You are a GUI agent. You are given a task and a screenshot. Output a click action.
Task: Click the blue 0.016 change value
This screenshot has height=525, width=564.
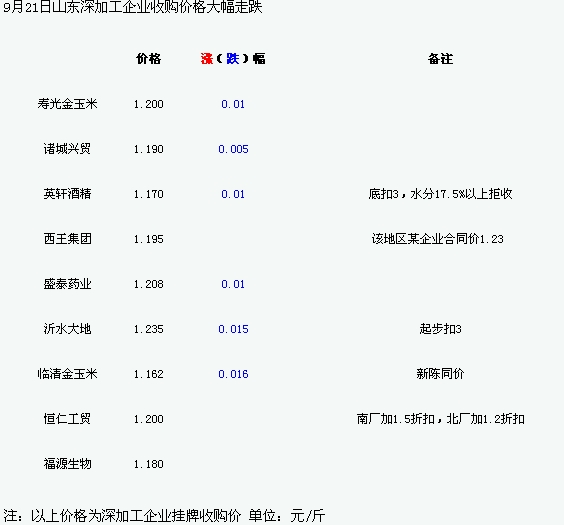233,374
